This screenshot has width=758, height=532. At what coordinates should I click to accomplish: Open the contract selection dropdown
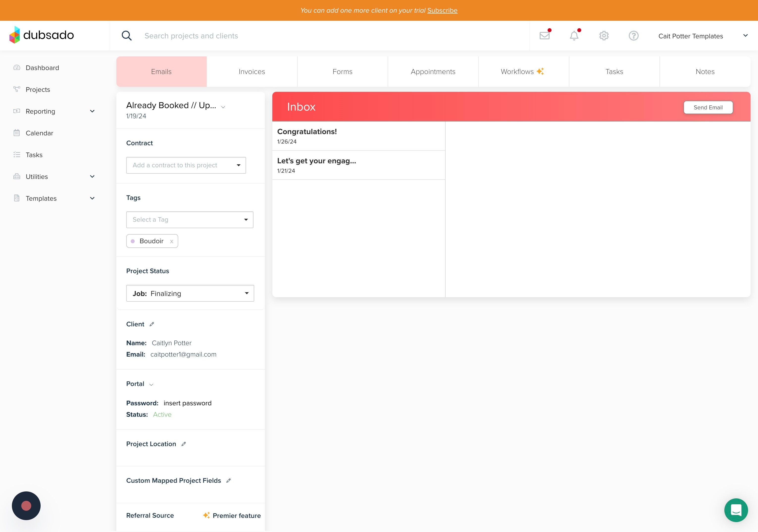[x=186, y=165]
